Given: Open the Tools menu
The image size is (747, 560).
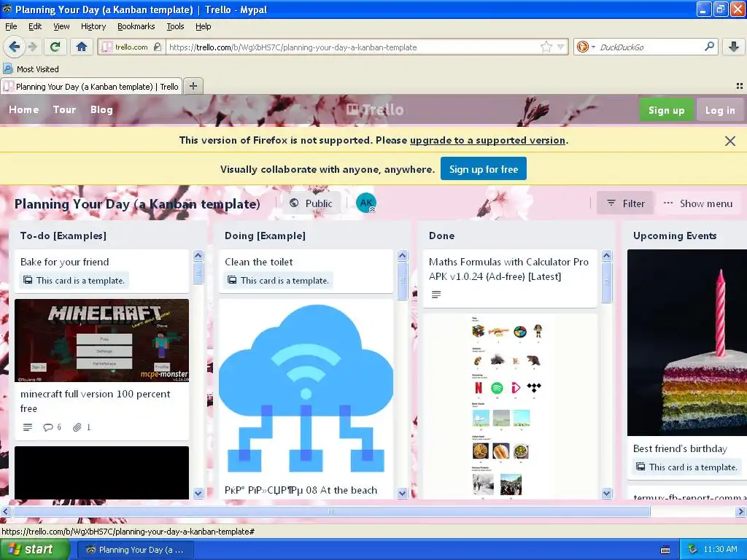Looking at the screenshot, I should pos(175,26).
